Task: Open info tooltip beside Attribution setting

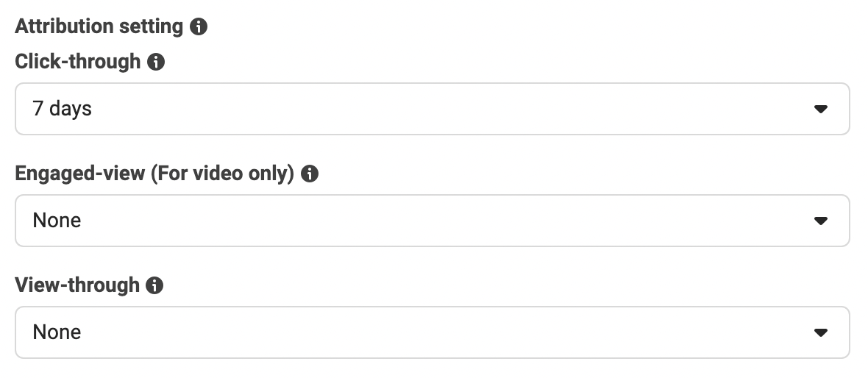Action: tap(198, 26)
